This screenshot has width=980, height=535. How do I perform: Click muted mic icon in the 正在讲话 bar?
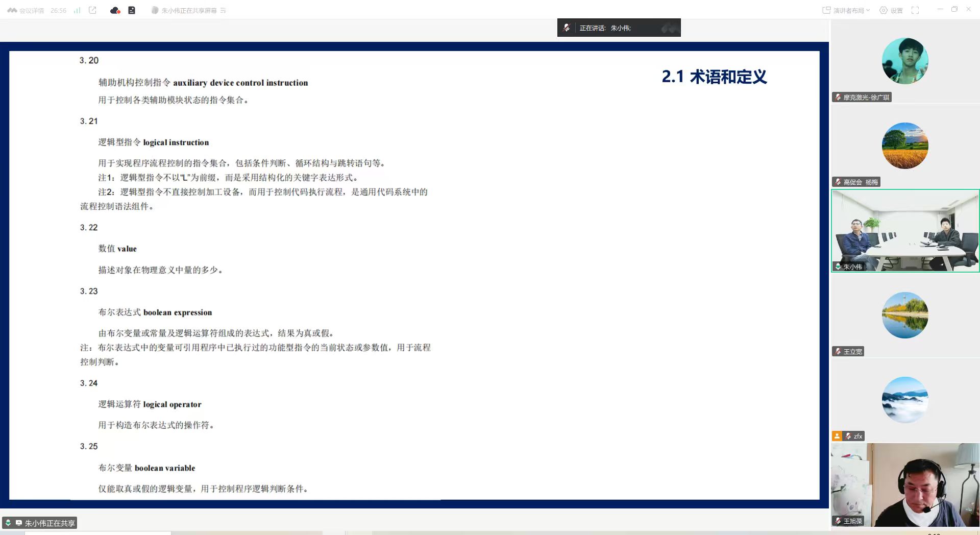567,28
